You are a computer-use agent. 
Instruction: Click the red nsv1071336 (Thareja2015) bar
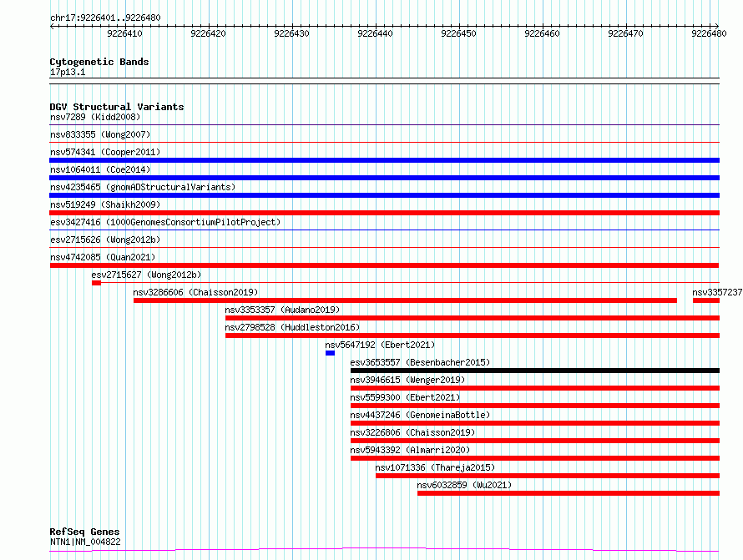click(548, 476)
